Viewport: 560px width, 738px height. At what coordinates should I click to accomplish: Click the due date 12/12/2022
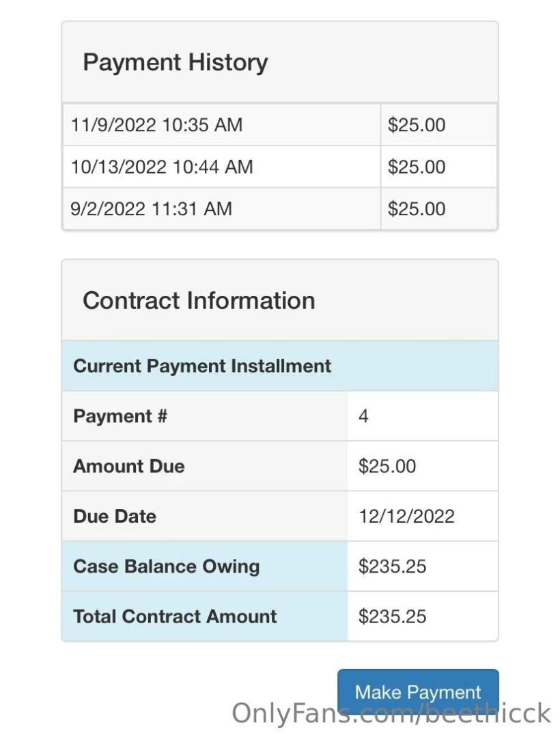(406, 516)
